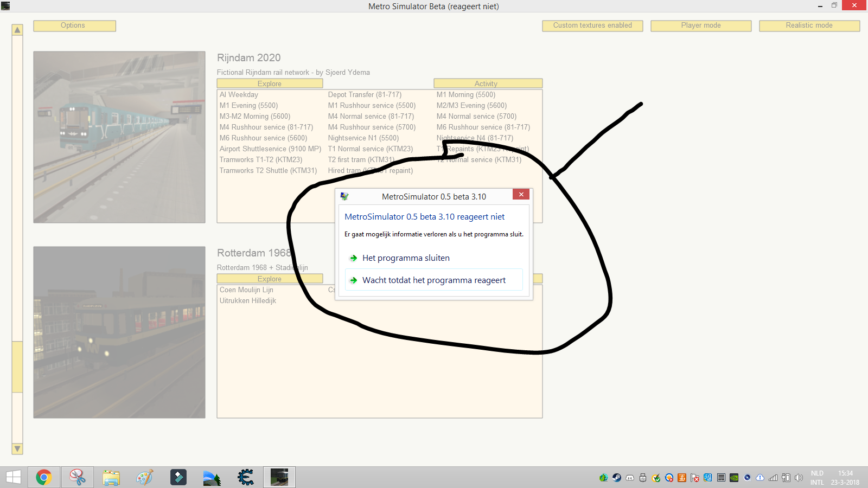Select M2/M3 Evening (5600)
This screenshot has width=868, height=488.
tap(471, 105)
